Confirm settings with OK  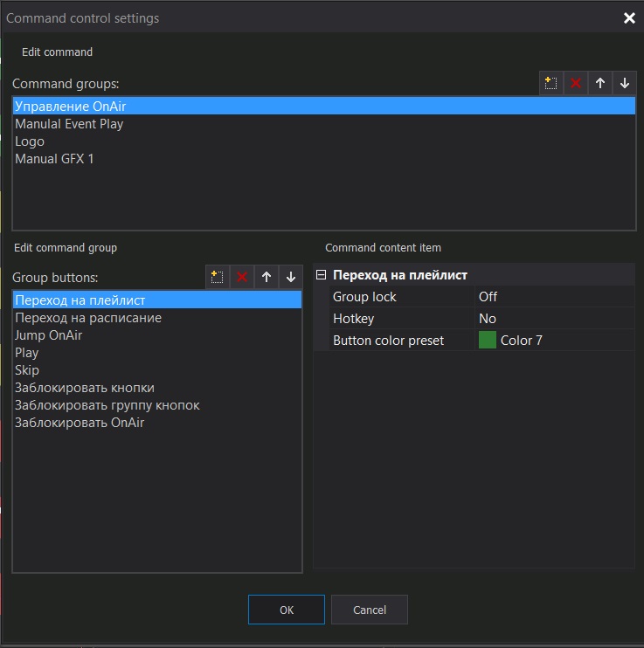tap(287, 610)
